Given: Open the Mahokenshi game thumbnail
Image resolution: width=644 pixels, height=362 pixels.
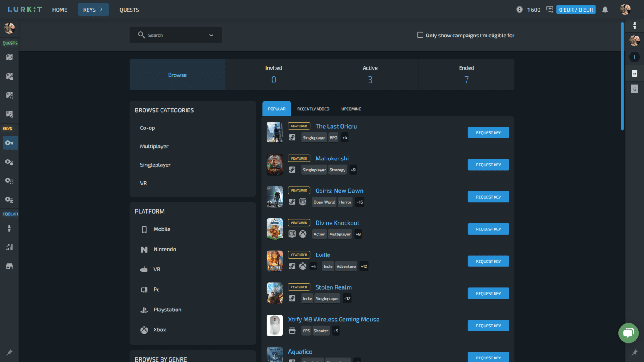Looking at the screenshot, I should 275,164.
